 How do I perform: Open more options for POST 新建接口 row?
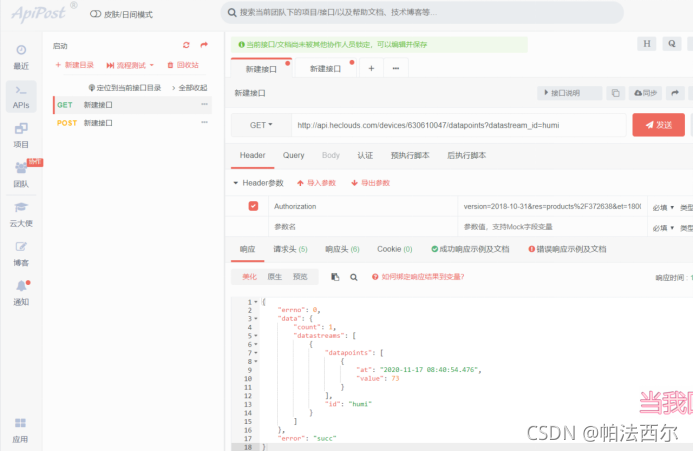204,122
